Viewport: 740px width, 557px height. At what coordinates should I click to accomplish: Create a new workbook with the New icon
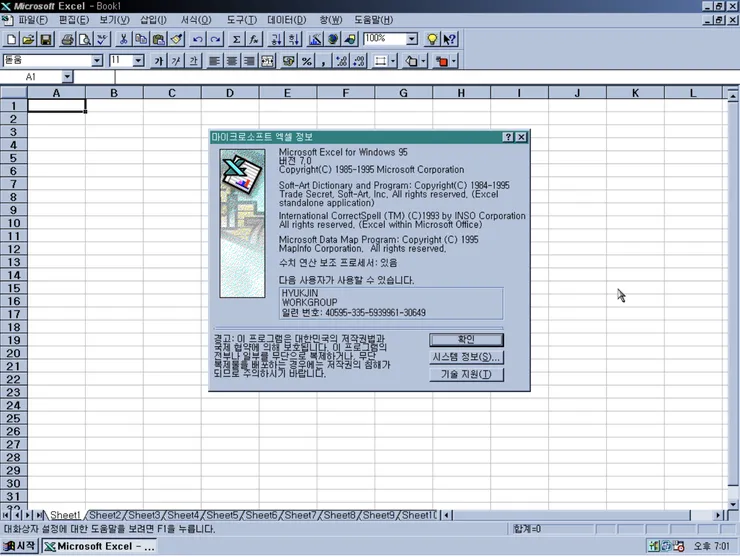click(x=11, y=39)
